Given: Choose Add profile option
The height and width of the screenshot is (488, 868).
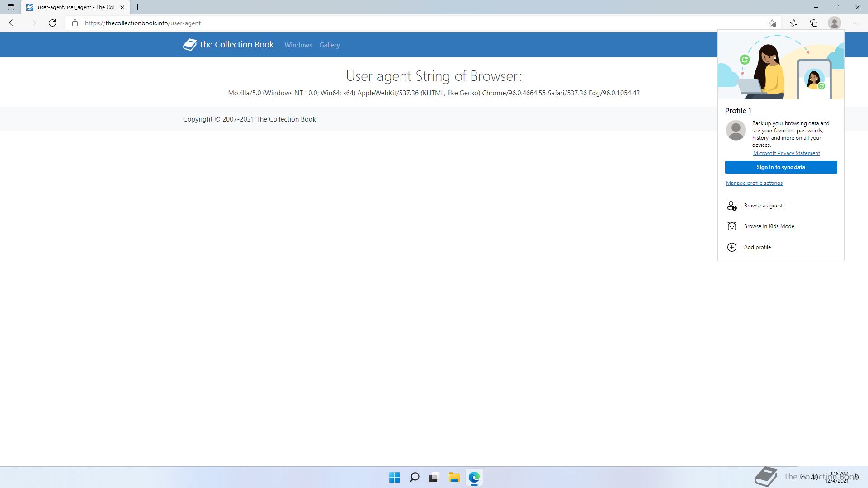Looking at the screenshot, I should [x=757, y=247].
